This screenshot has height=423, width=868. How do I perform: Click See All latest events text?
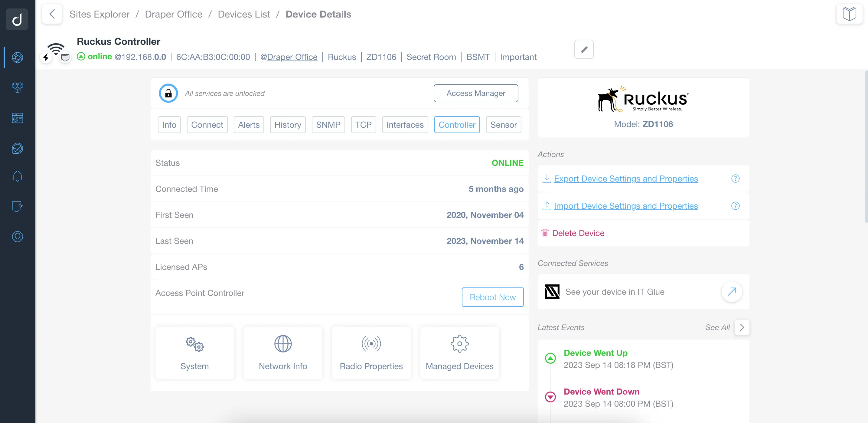(717, 328)
